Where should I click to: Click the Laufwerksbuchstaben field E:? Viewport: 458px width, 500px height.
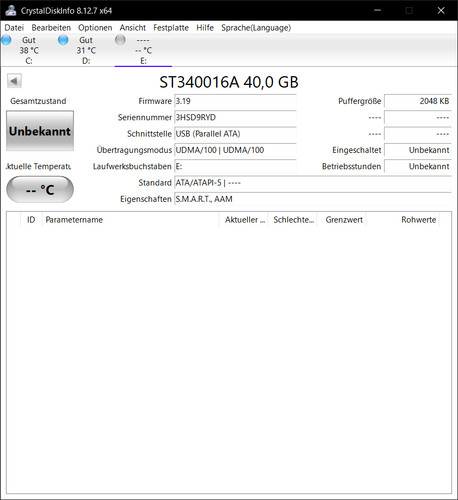(235, 166)
